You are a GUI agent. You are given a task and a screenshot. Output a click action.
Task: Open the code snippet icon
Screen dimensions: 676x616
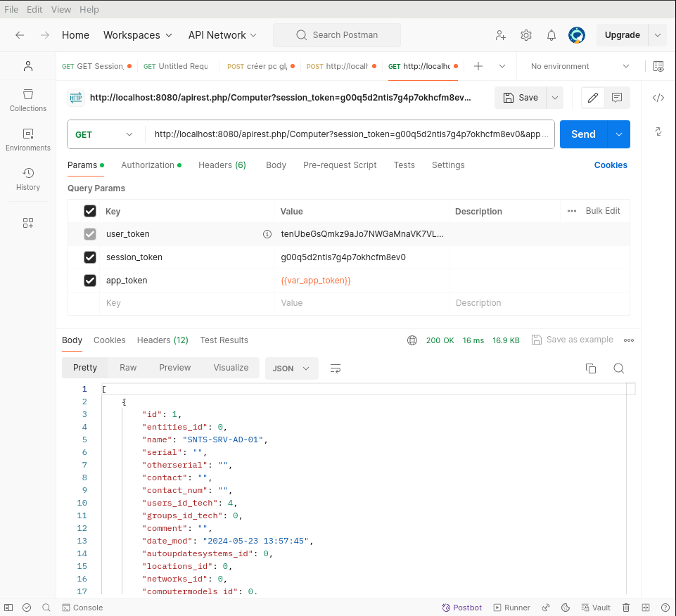click(658, 98)
